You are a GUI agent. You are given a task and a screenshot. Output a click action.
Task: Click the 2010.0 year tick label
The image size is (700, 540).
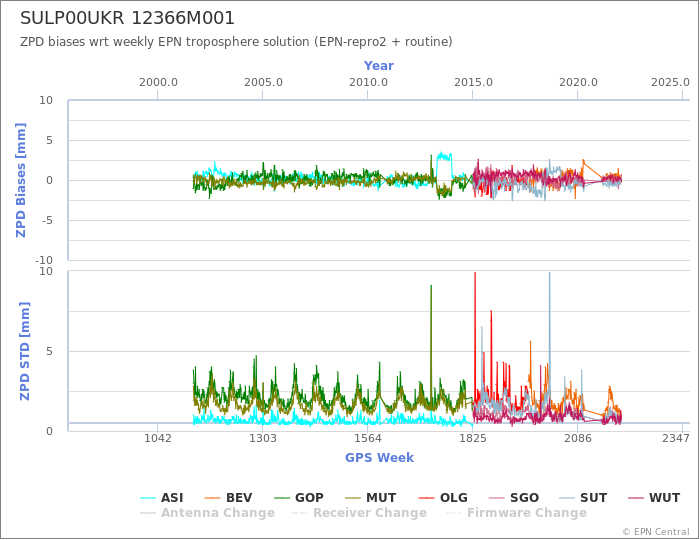[368, 83]
